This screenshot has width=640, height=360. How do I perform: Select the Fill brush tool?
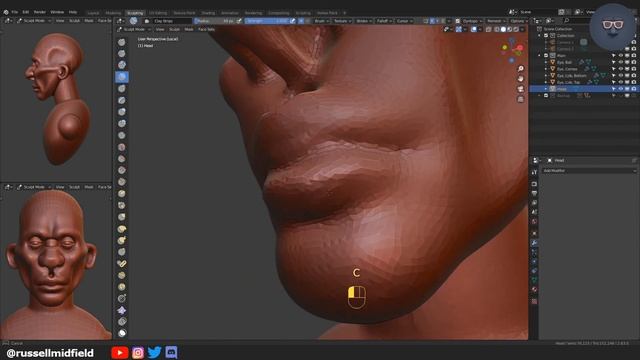[x=122, y=170]
